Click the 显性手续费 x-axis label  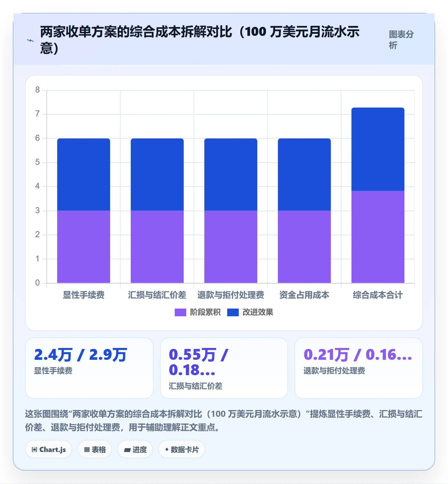(84, 295)
